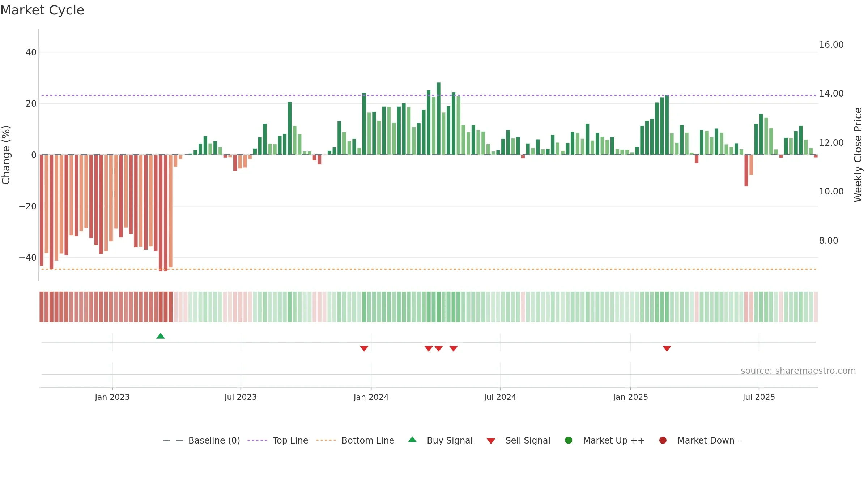Screen dimensions: 868x488
Task: Toggle the Bottom Line legend entry
Action: pos(355,440)
